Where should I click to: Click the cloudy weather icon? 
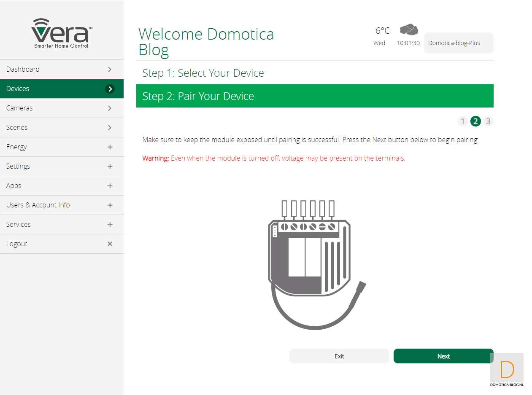tap(408, 30)
